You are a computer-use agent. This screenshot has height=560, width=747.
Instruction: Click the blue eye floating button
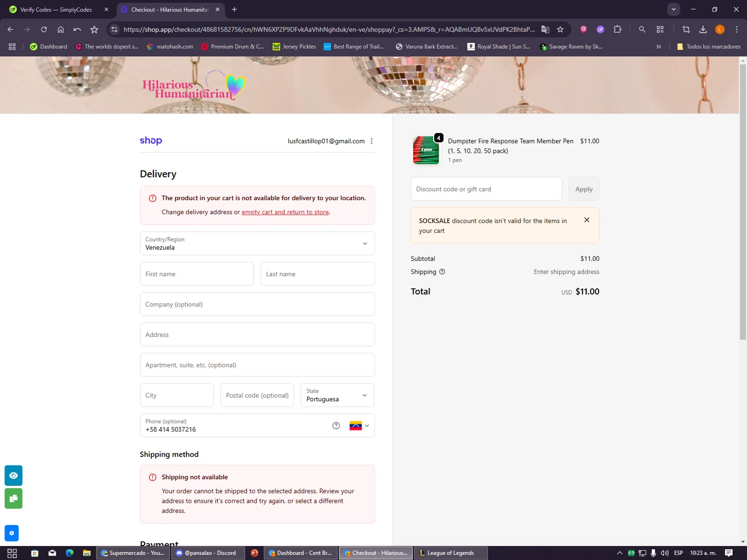pyautogui.click(x=13, y=475)
